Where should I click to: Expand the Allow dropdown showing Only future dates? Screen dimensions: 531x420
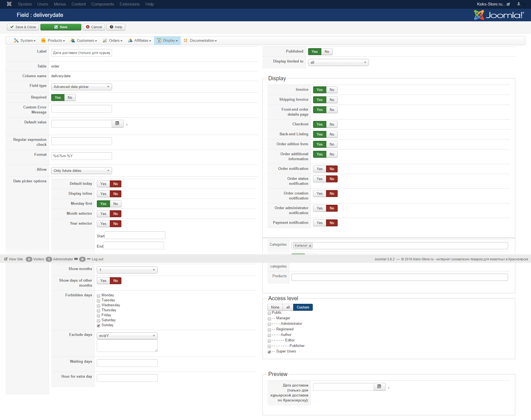[x=81, y=171]
